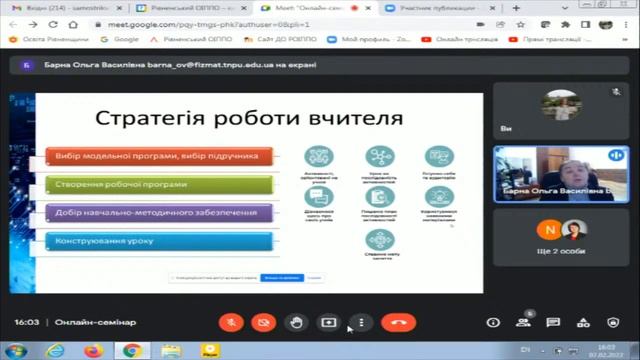Click the muted mic icon on your tile
Viewport: 640px width, 360px height.
click(616, 92)
